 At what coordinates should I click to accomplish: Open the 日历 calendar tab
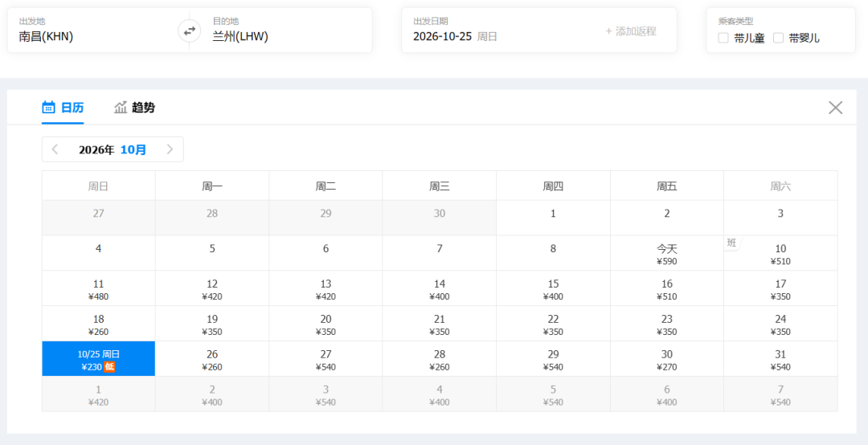click(63, 108)
